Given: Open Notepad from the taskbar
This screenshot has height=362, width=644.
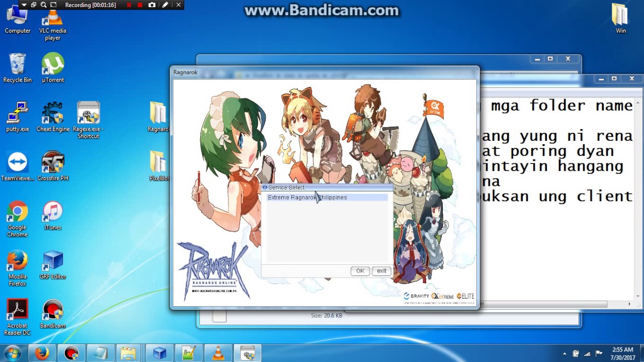Looking at the screenshot, I should pos(101,353).
